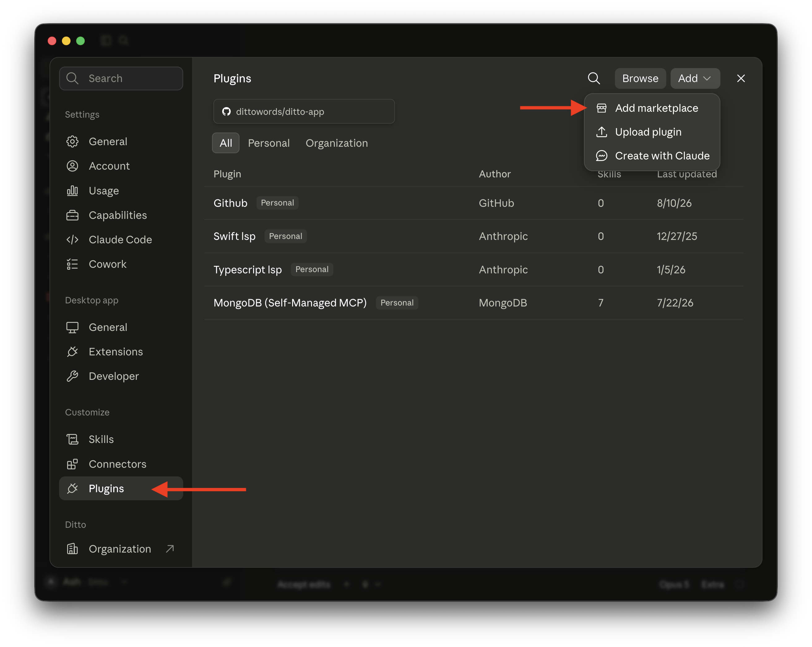Switch to the Organization tab
812x647 pixels.
click(x=336, y=143)
